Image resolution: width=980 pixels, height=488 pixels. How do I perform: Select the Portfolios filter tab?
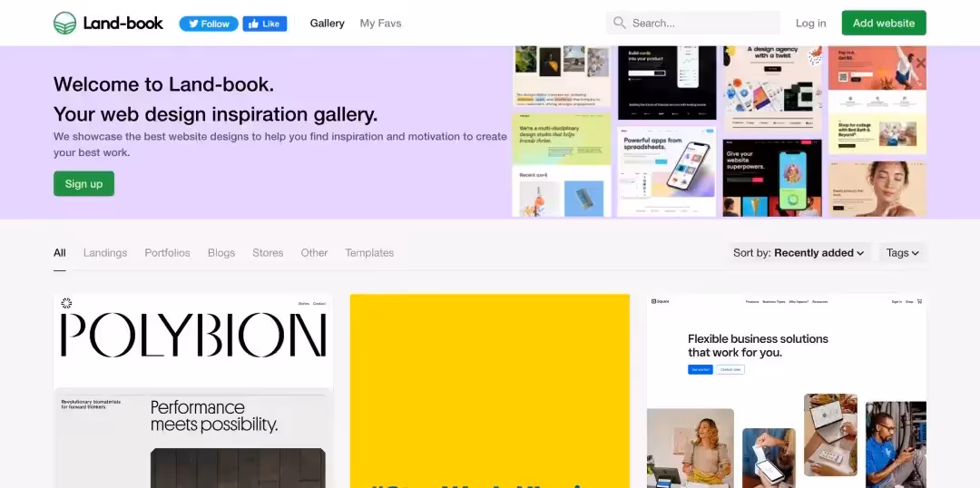[167, 253]
